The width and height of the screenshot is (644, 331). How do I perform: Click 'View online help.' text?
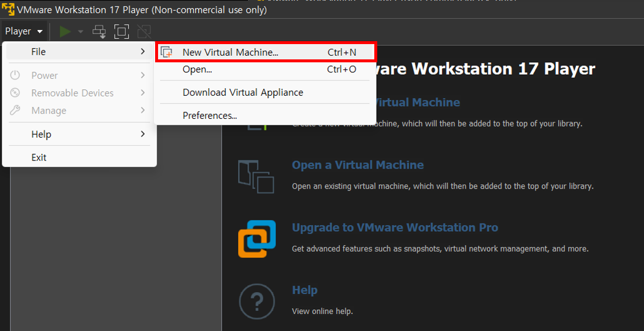(x=323, y=311)
